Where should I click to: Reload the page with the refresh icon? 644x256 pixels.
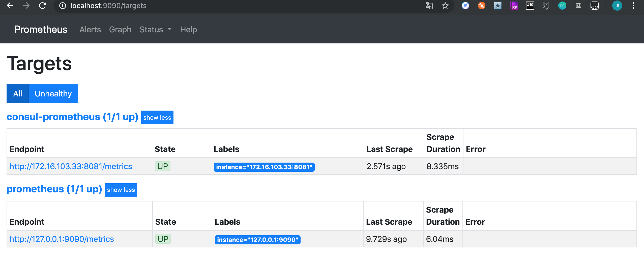(42, 6)
